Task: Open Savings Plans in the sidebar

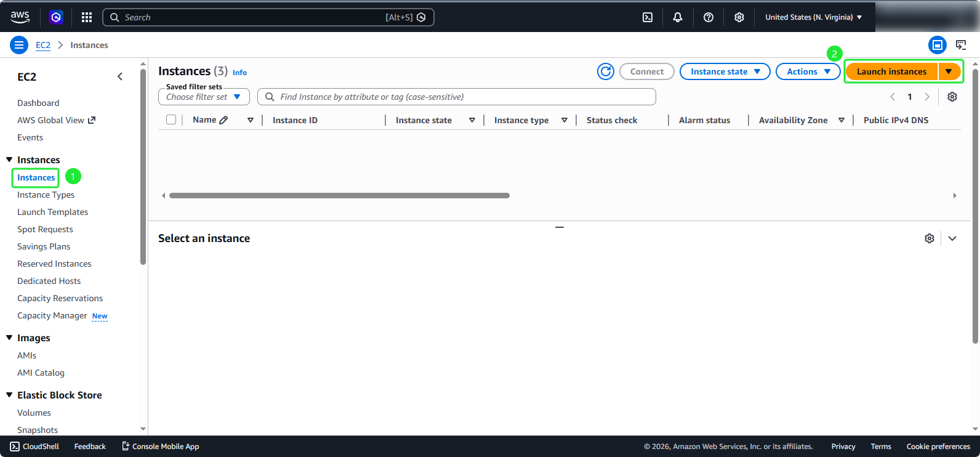Action: click(x=44, y=246)
